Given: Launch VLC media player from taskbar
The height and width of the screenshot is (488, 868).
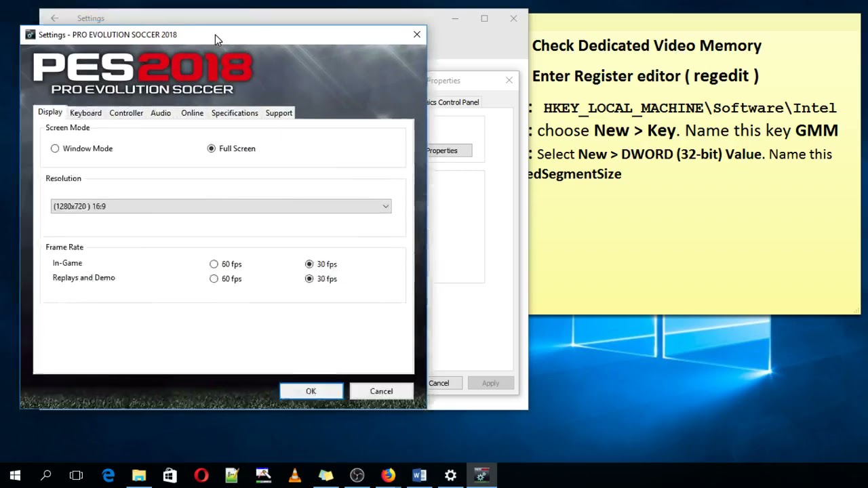Looking at the screenshot, I should tap(294, 474).
